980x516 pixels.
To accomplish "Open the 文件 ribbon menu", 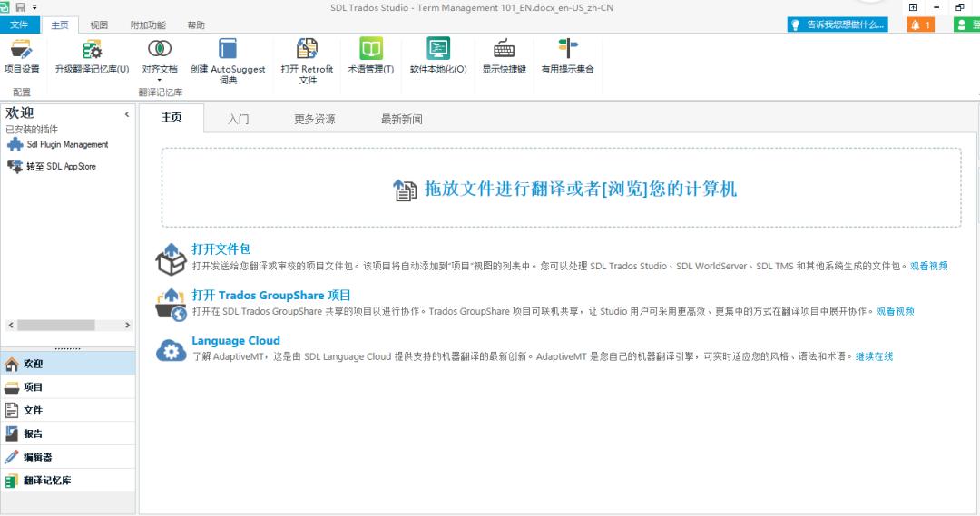I will (19, 24).
